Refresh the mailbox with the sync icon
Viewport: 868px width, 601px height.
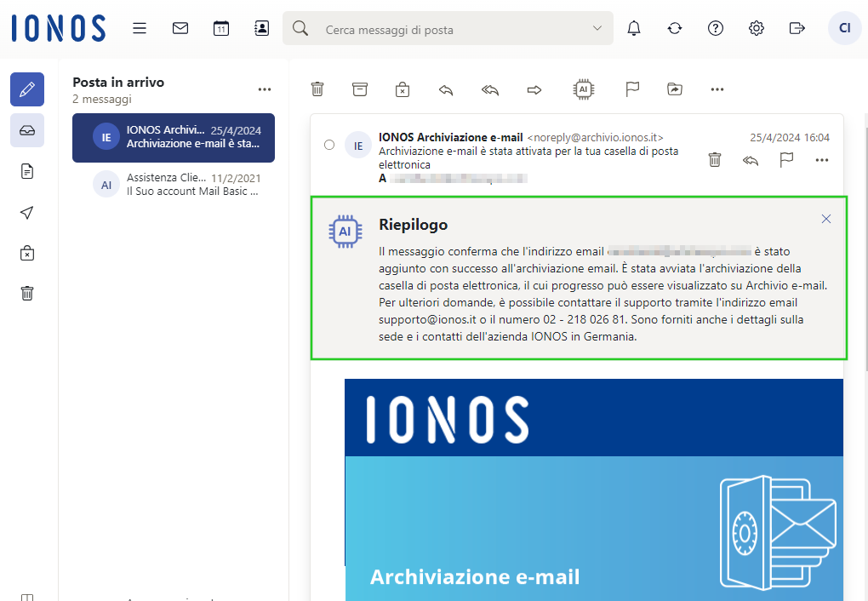click(x=675, y=28)
